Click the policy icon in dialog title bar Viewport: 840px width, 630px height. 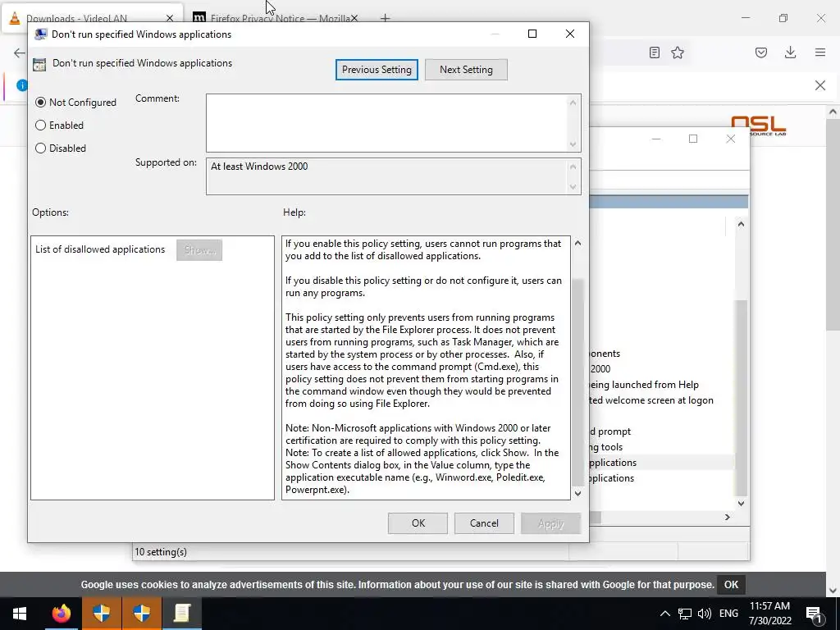(40, 34)
